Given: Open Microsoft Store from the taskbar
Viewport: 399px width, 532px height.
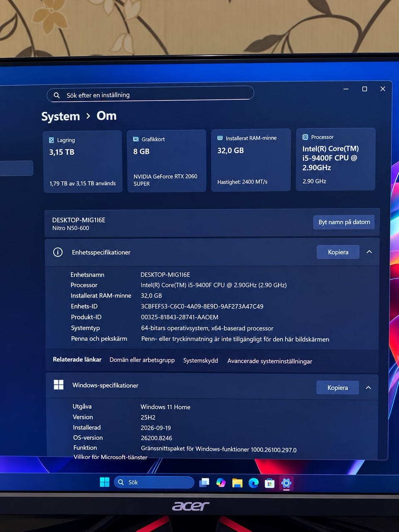Looking at the screenshot, I should pos(270,483).
